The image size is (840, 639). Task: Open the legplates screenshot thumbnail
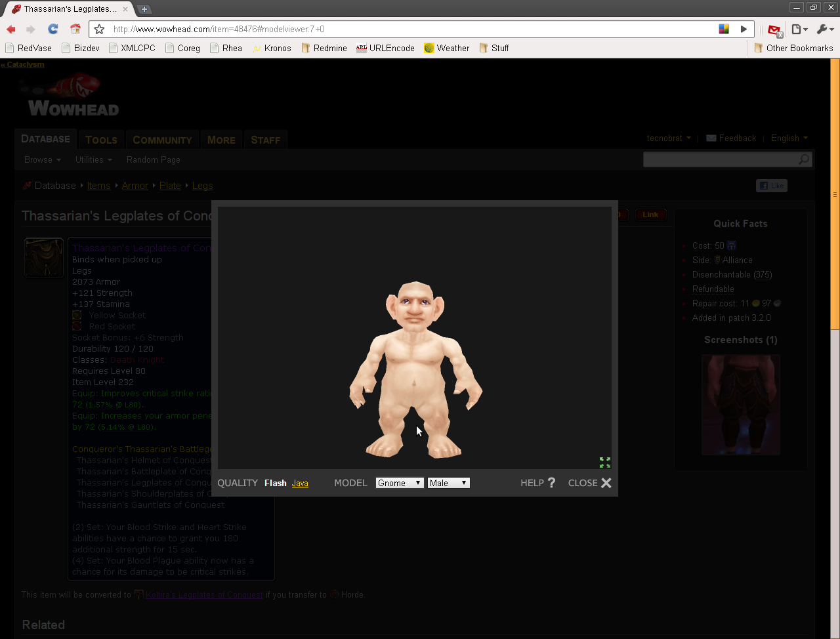tap(741, 405)
